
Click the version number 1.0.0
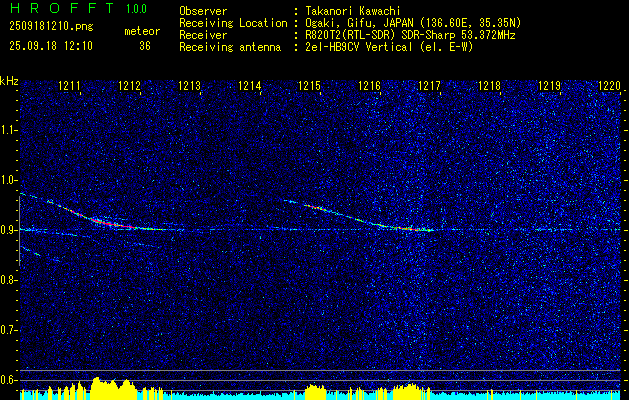pos(136,9)
